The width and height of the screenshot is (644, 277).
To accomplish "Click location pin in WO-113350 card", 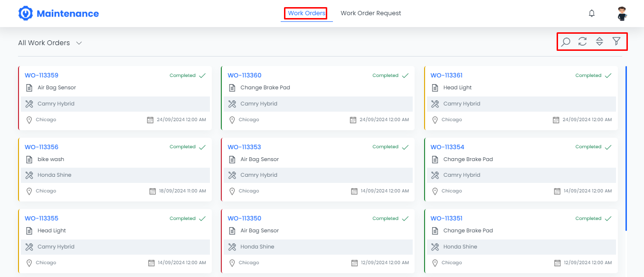I will (232, 263).
